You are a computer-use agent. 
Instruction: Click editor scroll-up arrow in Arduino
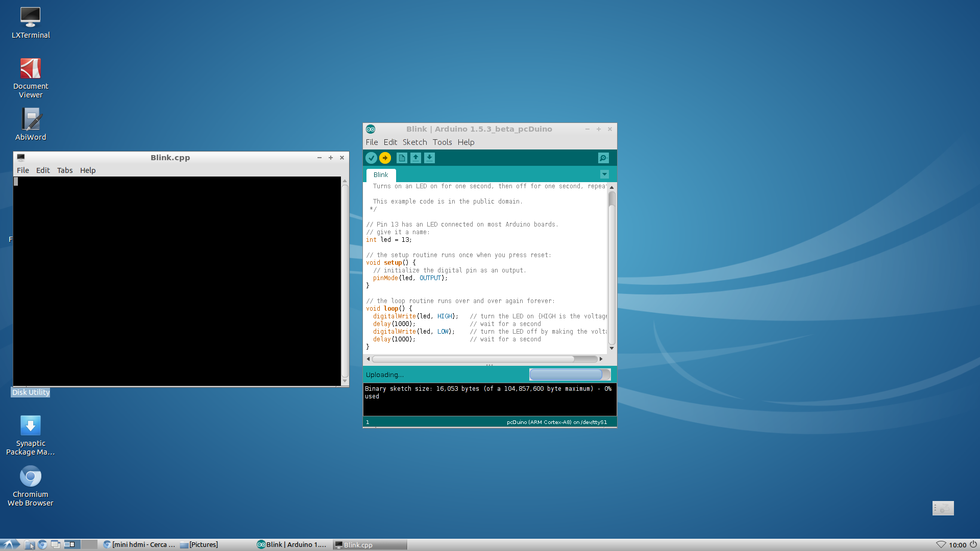point(611,187)
